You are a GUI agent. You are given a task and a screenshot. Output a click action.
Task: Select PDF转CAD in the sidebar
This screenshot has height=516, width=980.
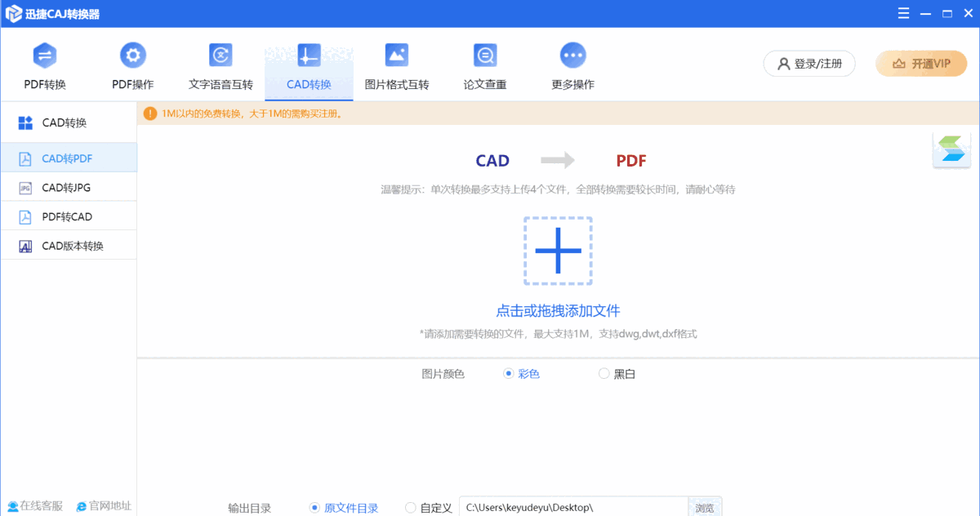click(x=69, y=216)
